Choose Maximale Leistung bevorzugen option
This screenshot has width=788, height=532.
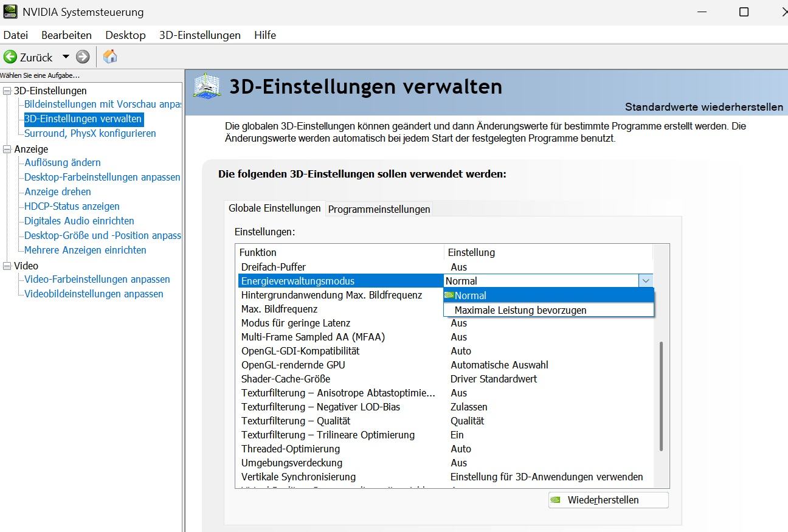coord(549,310)
